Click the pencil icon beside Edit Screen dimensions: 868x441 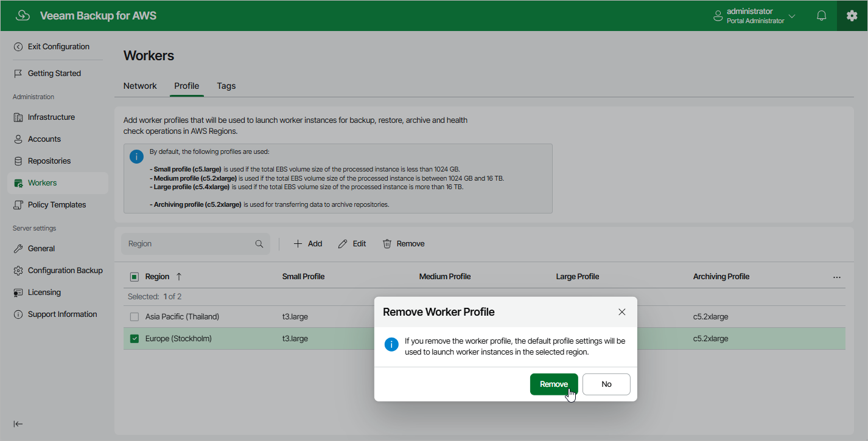[343, 244]
